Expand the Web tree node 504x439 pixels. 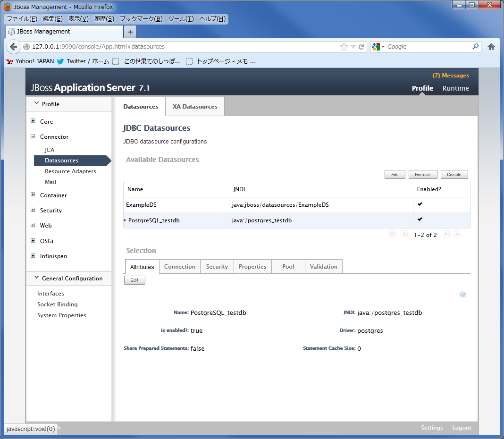coord(33,225)
